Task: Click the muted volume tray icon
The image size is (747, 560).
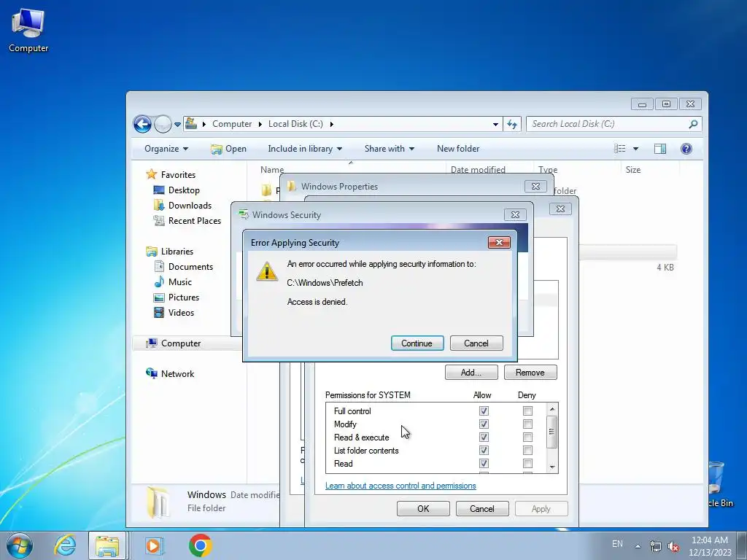Action: (x=673, y=546)
